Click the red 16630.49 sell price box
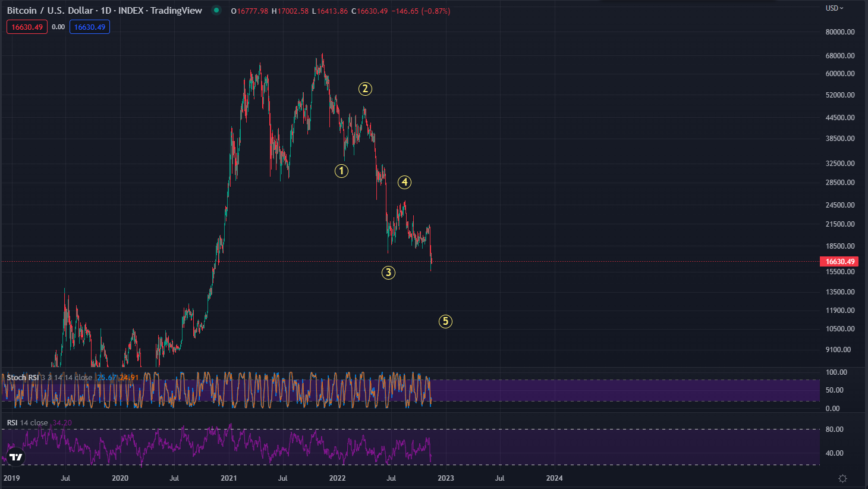 tap(27, 27)
